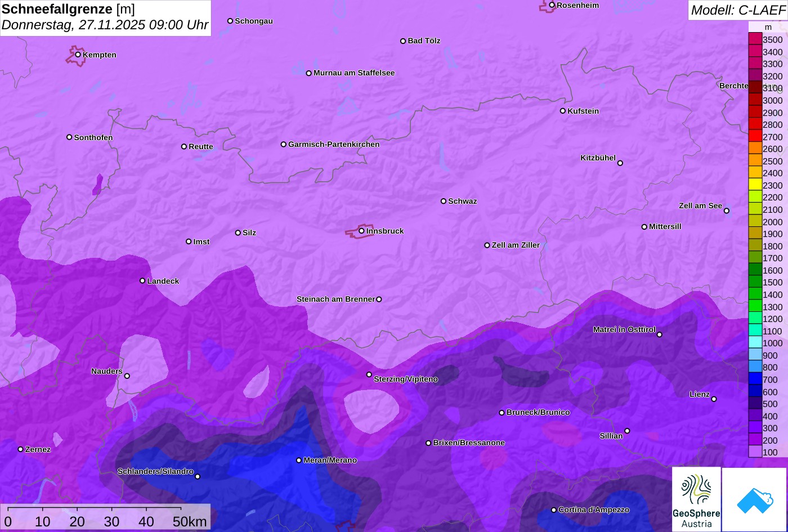Screen dimensions: 788x532
Task: Click the Schongau marker dot
Action: pos(230,21)
